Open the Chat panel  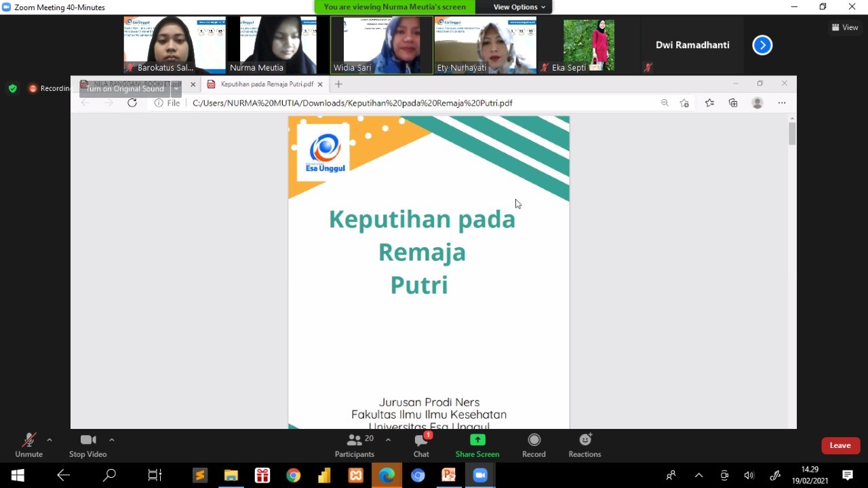click(x=421, y=445)
